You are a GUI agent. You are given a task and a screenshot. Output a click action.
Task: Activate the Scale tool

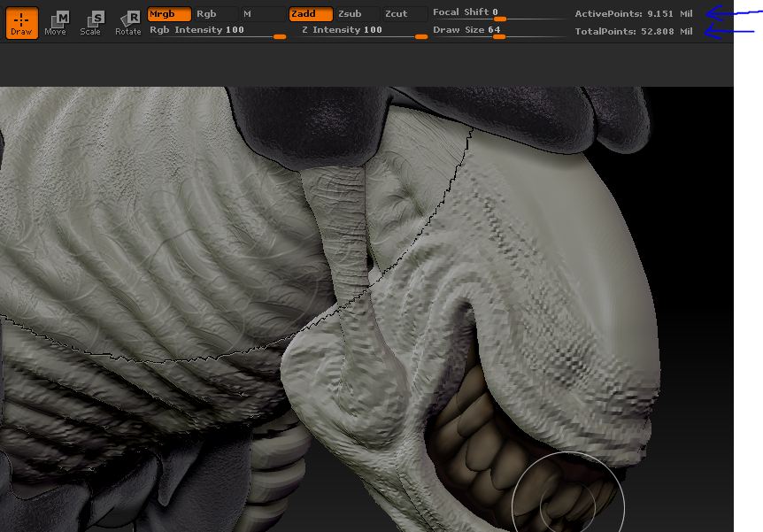pos(90,23)
